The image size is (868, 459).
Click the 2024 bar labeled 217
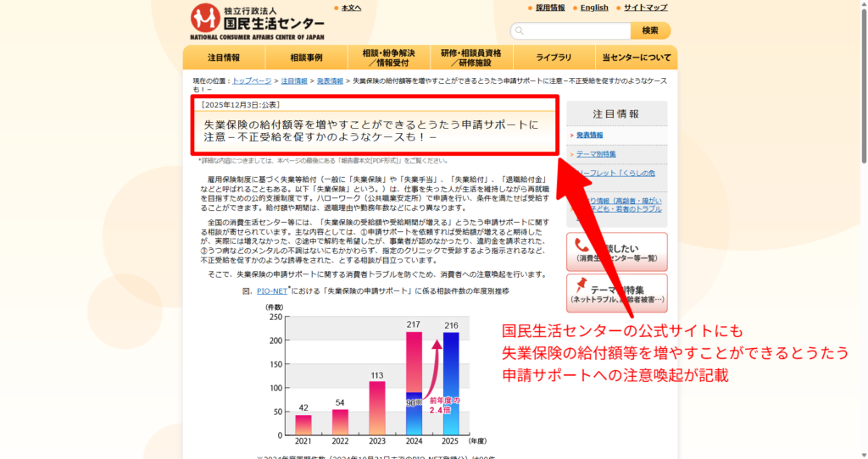414,384
